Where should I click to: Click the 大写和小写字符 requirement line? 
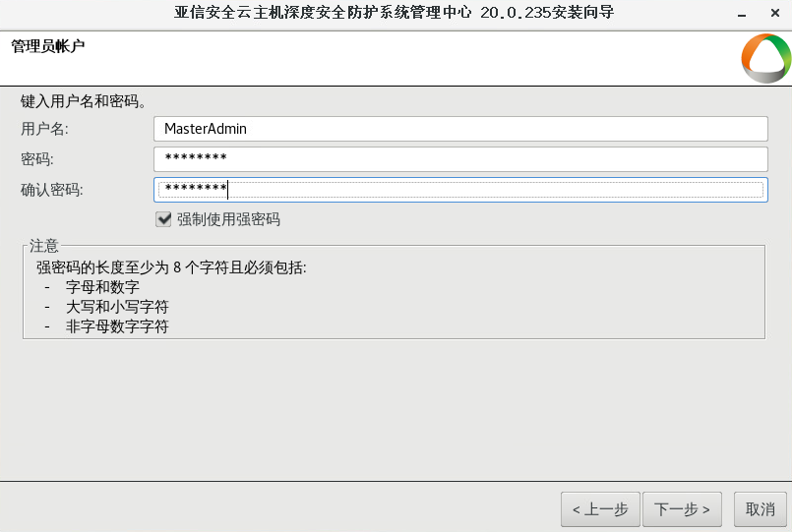point(117,307)
